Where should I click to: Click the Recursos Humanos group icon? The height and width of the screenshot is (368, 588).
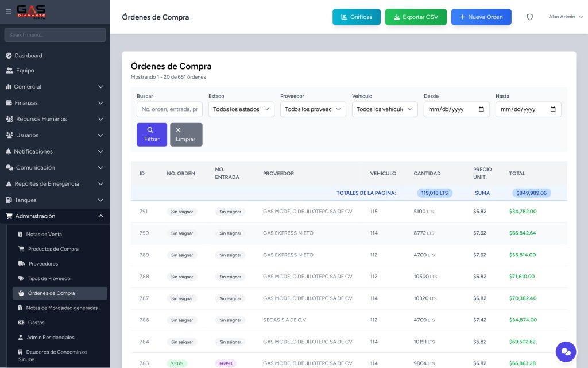coord(9,119)
